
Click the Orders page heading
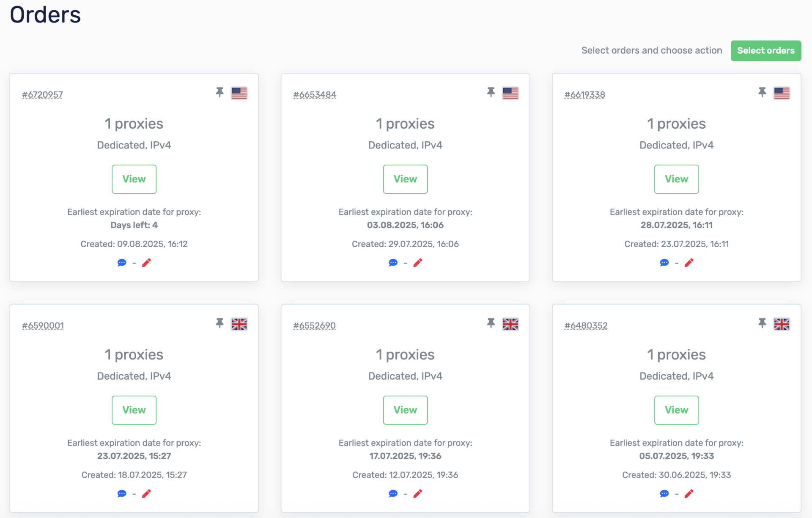pyautogui.click(x=45, y=15)
